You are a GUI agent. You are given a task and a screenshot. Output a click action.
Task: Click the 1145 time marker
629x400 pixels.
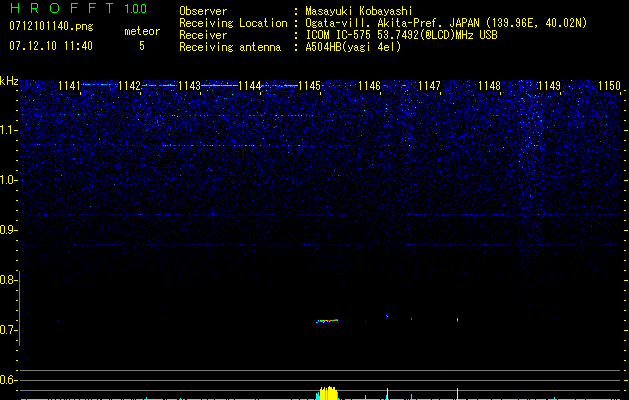click(309, 86)
